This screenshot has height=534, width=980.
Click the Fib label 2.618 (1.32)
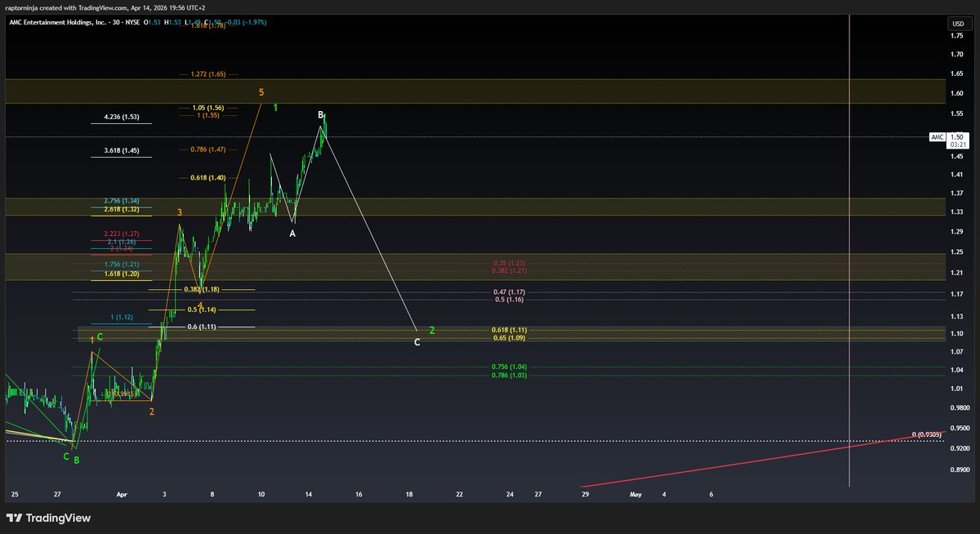(x=121, y=209)
